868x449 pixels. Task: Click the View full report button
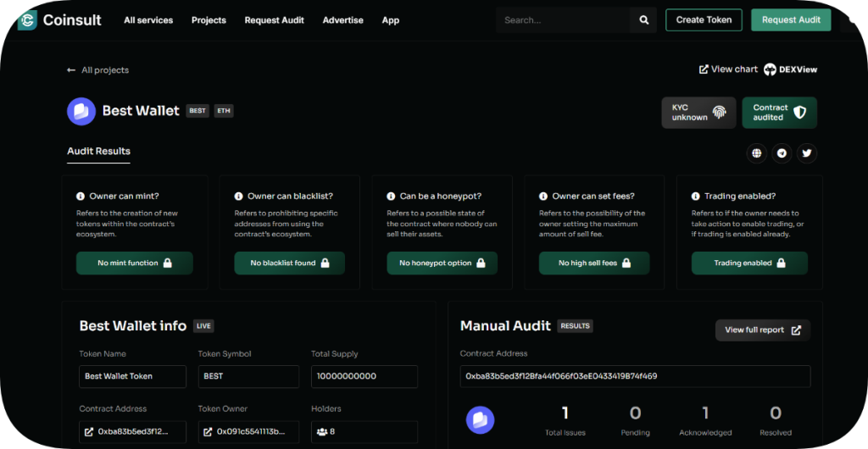[x=763, y=330]
